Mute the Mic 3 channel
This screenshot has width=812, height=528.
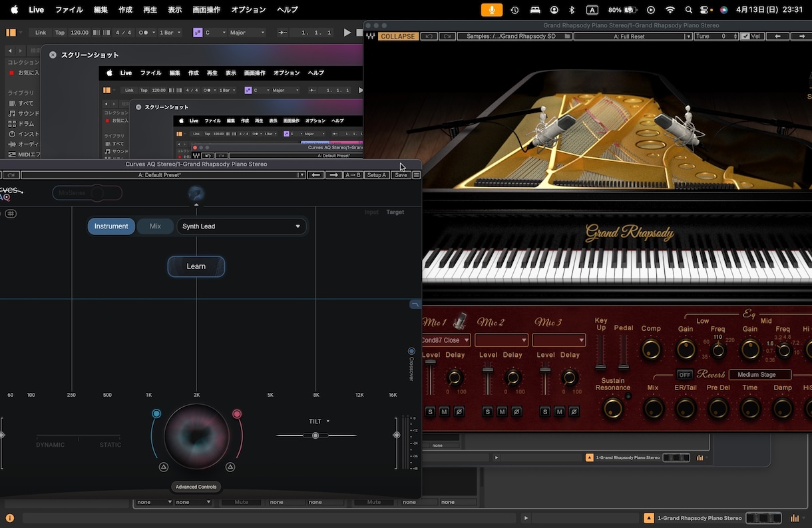click(560, 412)
